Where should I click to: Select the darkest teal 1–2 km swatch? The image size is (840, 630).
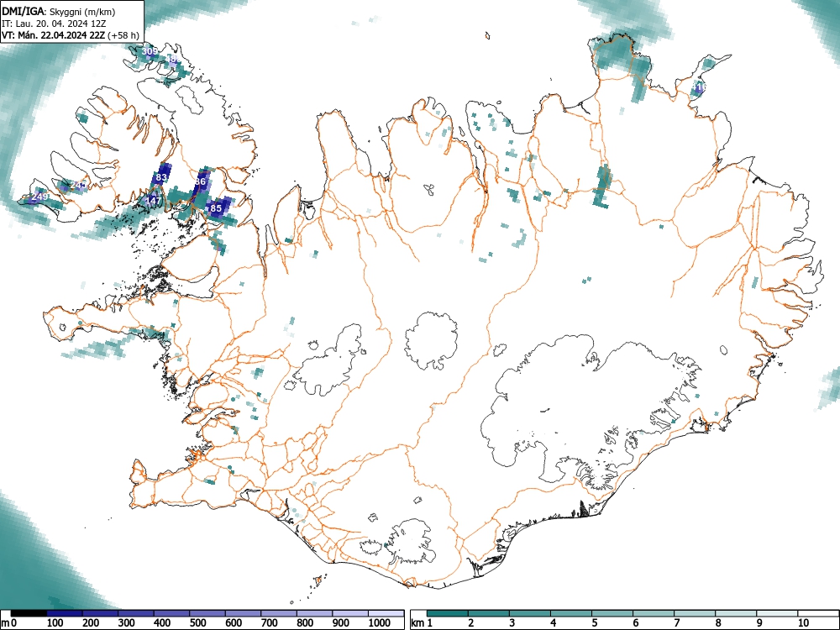(x=448, y=613)
